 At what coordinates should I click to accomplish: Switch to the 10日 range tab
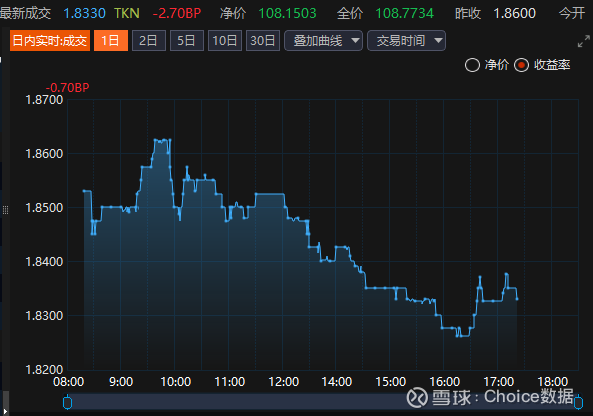point(225,40)
